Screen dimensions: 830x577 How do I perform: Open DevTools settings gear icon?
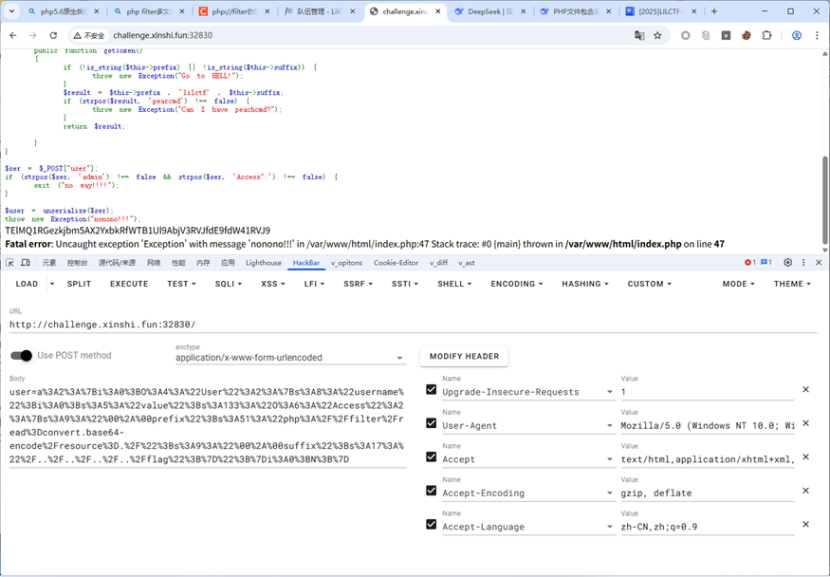pyautogui.click(x=787, y=263)
